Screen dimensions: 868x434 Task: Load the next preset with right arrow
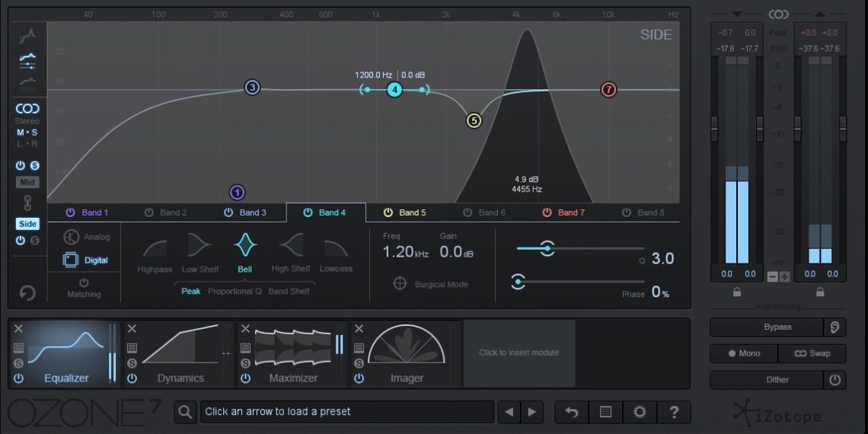coord(532,412)
